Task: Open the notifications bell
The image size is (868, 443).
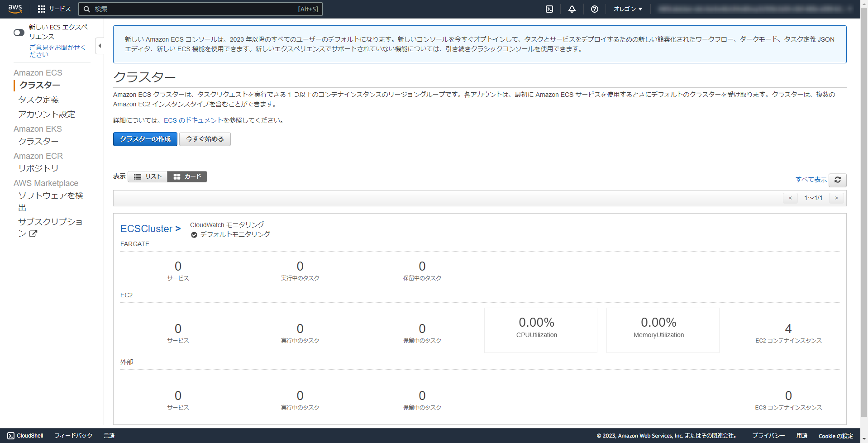Action: coord(572,9)
